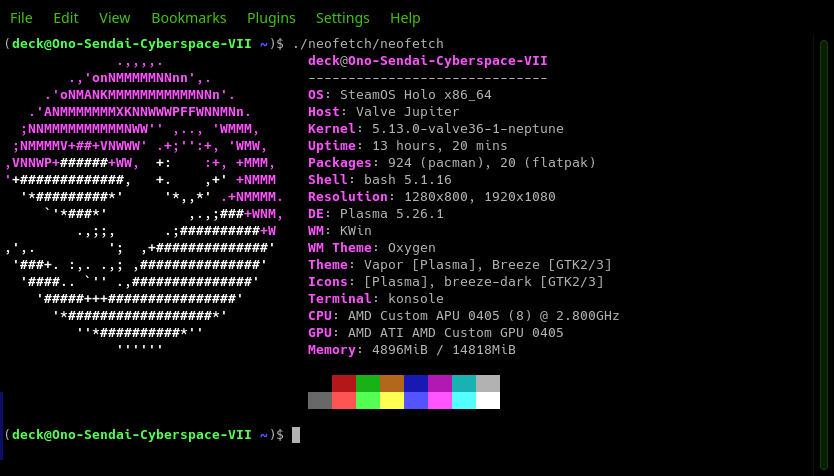Click the Resolution value '1280x800, 1920x1080'
Viewport: 834px width, 476px height.
pyautogui.click(x=480, y=197)
